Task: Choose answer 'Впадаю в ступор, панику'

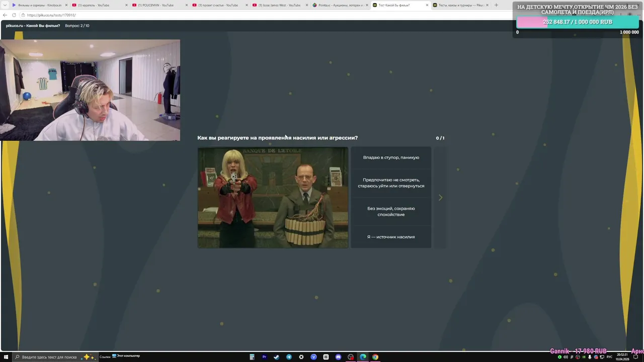Action: (391, 157)
